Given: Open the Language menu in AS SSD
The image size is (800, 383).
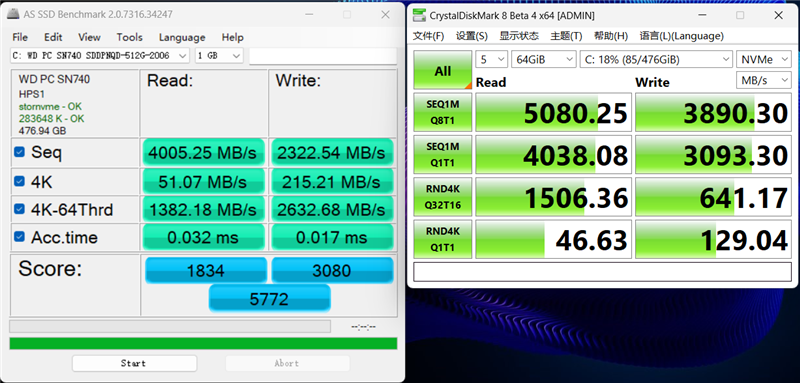Looking at the screenshot, I should (182, 37).
